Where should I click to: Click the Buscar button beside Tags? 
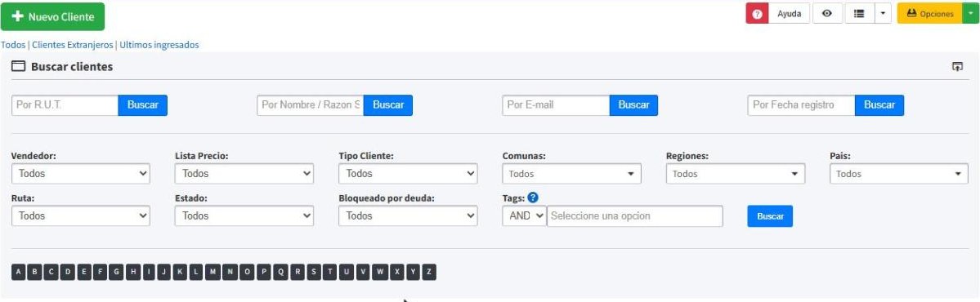tap(770, 216)
